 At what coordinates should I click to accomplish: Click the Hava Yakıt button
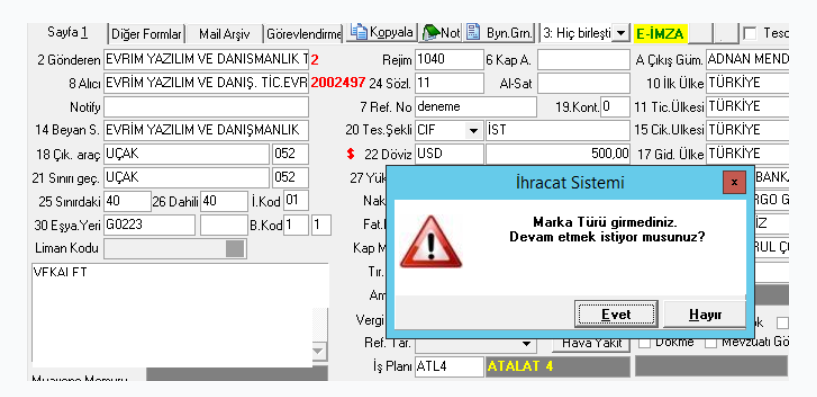(x=591, y=343)
